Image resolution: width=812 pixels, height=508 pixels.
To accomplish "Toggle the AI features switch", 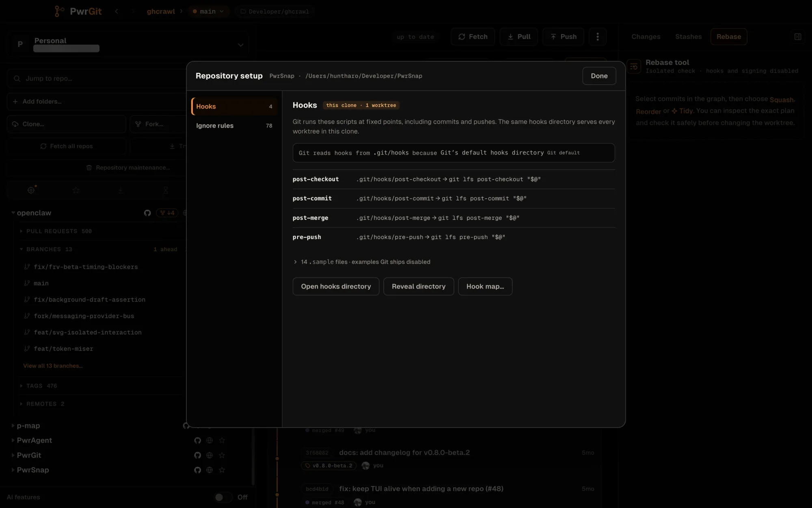I will click(223, 497).
